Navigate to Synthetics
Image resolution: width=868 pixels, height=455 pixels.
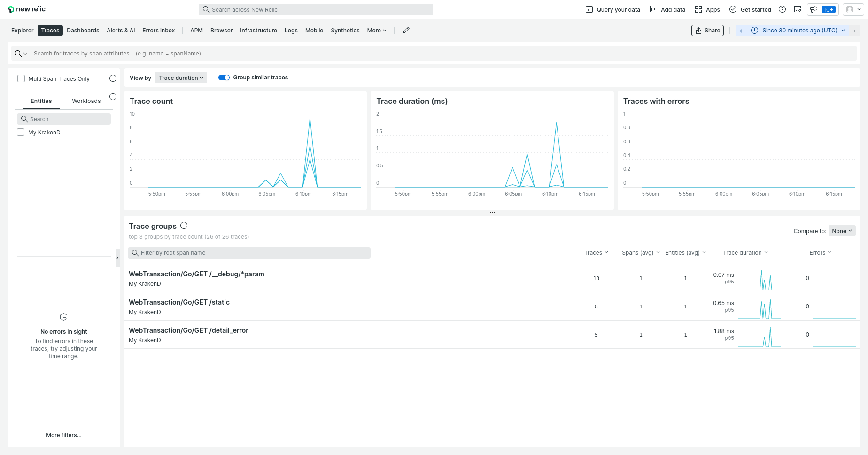[x=345, y=31]
